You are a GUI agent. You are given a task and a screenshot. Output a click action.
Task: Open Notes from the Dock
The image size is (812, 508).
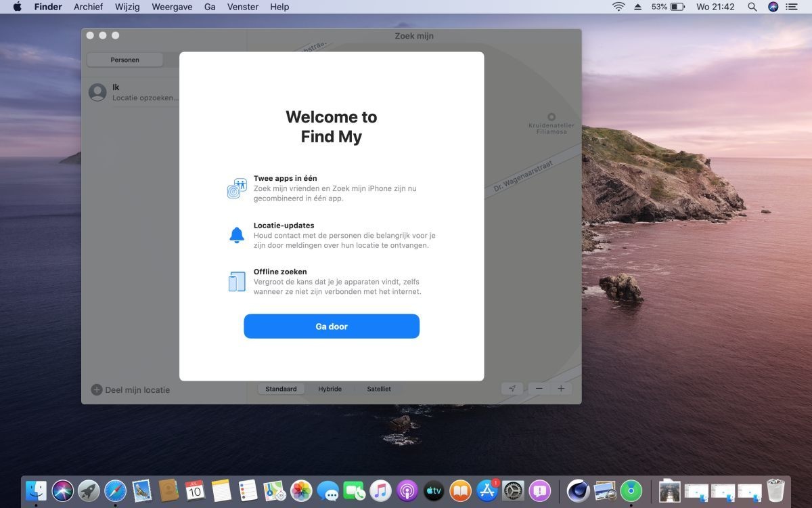click(222, 490)
